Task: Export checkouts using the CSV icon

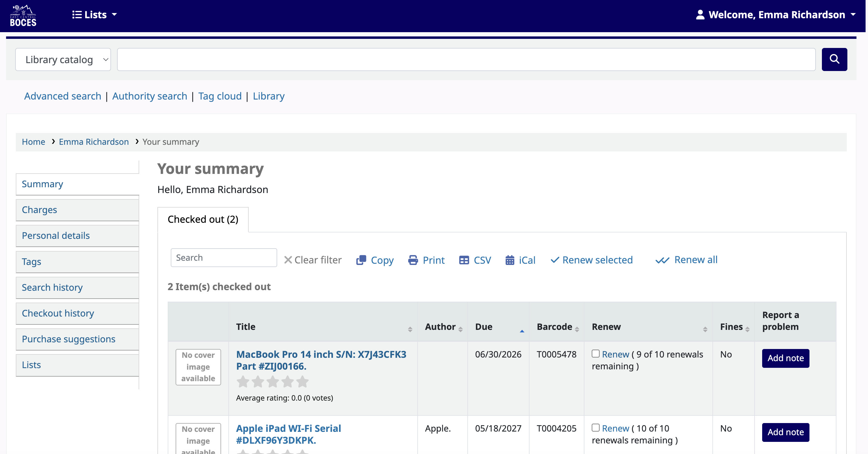Action: [x=464, y=260]
